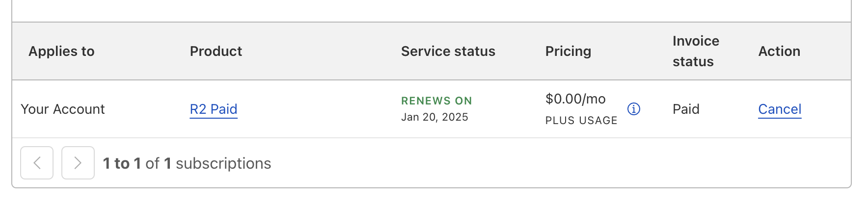Click the Paid invoice status value
The width and height of the screenshot is (868, 204).
click(686, 109)
